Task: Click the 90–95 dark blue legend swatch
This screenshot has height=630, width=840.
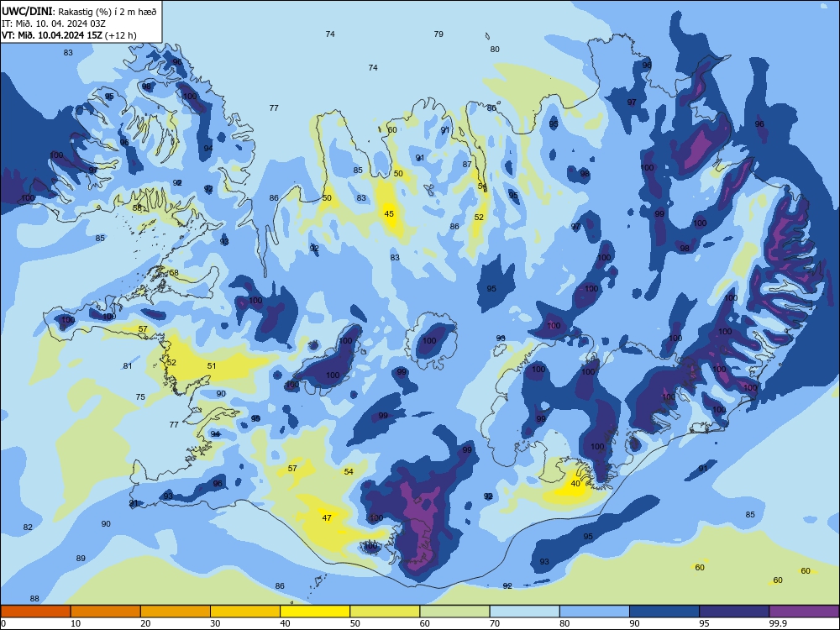Action: click(664, 612)
